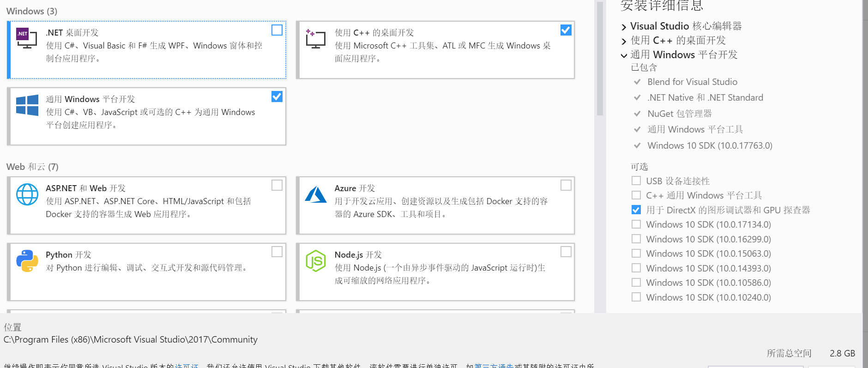
Task: Click the Windows (3) section header
Action: [32, 11]
